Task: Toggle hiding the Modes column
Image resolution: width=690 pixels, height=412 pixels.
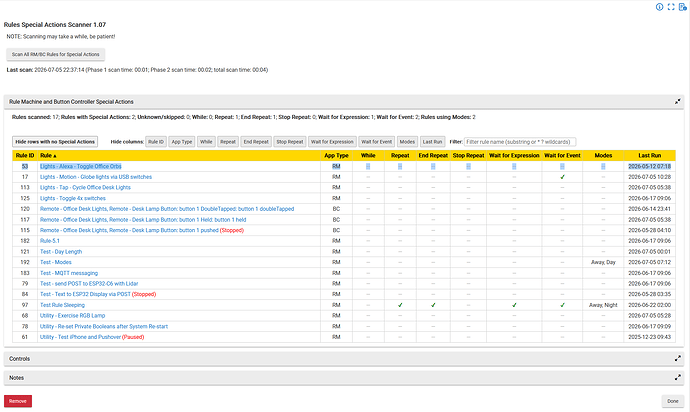Action: tap(407, 142)
